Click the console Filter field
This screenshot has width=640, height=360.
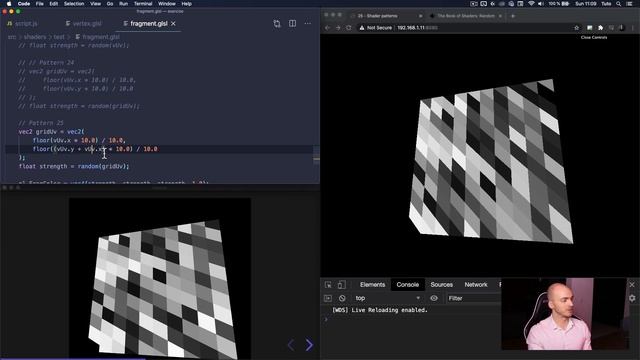point(474,298)
